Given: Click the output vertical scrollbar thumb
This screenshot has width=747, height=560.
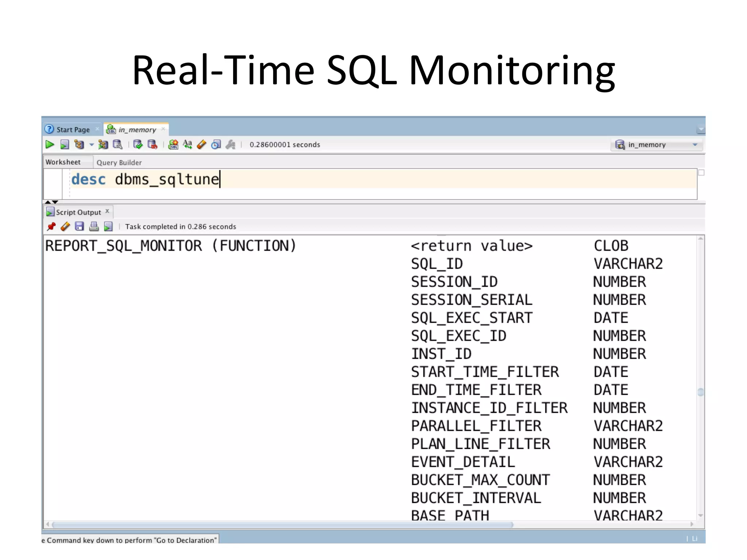Looking at the screenshot, I should [x=701, y=392].
